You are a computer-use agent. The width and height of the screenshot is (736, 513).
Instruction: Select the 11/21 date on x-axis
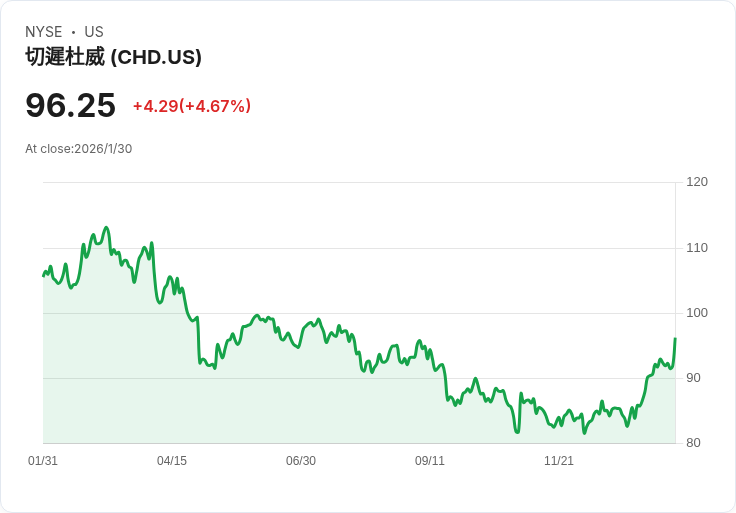point(559,461)
